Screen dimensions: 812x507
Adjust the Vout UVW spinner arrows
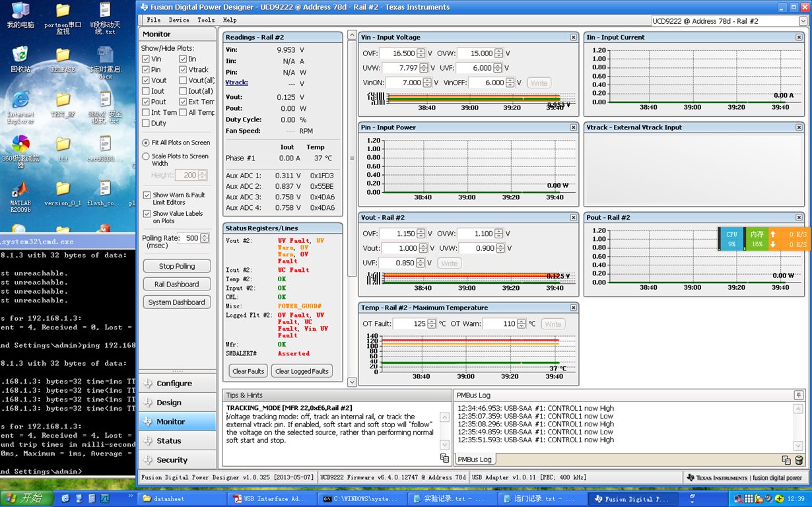499,248
